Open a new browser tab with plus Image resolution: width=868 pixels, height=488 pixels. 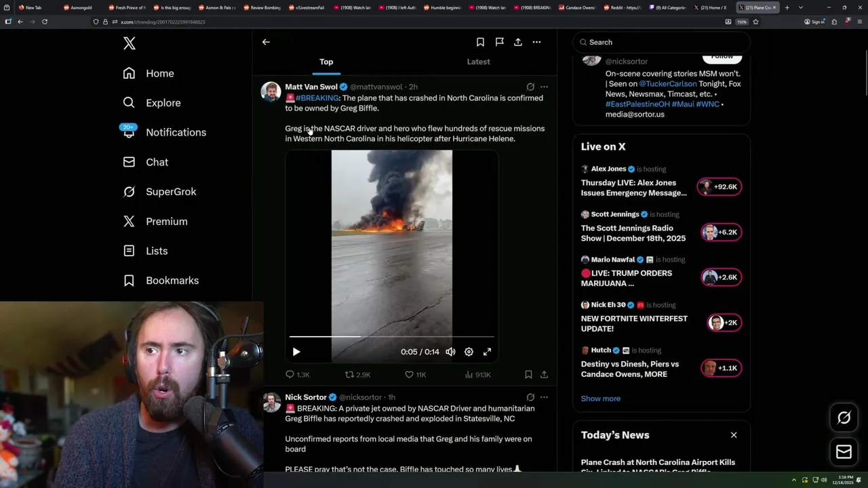coord(787,7)
